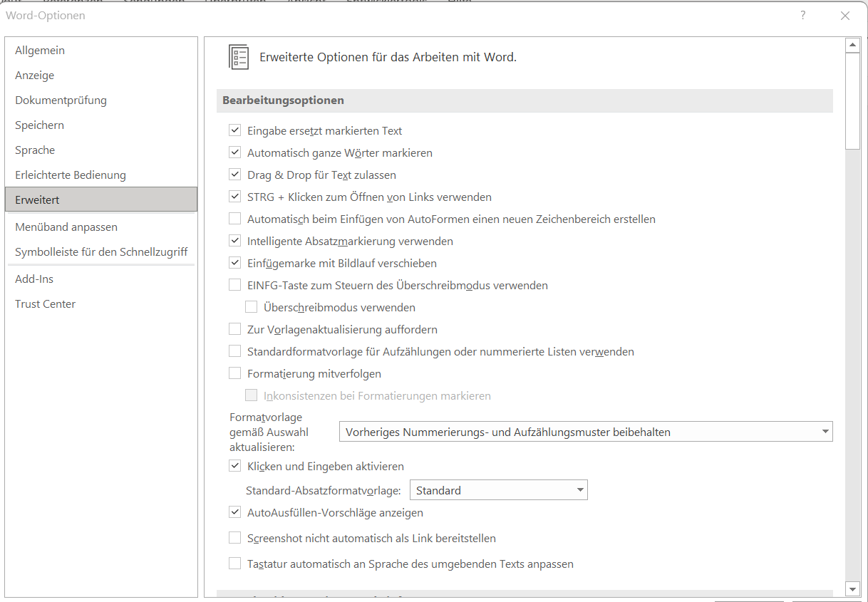
Task: Uncheck Klicken und Eingeben aktivieren
Action: pyautogui.click(x=234, y=466)
